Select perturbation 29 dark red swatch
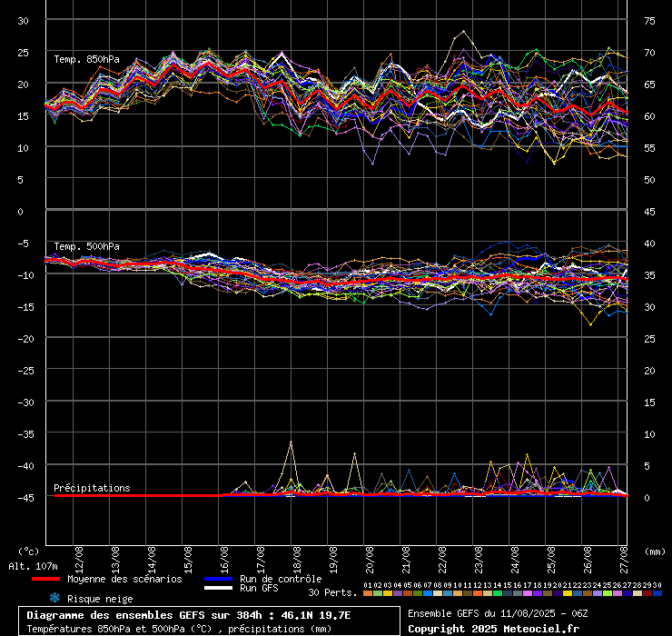Image resolution: width=672 pixels, height=636 pixels. tap(647, 593)
